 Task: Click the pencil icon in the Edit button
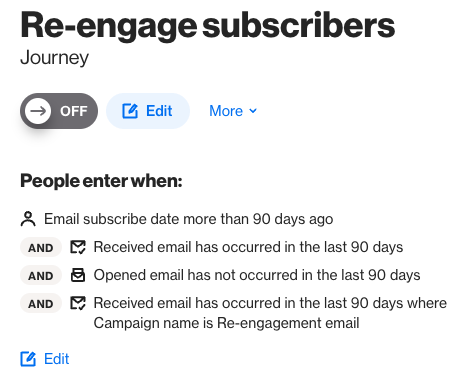(130, 111)
